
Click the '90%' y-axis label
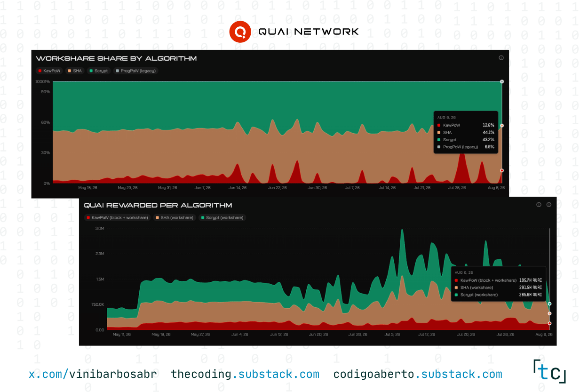pos(46,92)
